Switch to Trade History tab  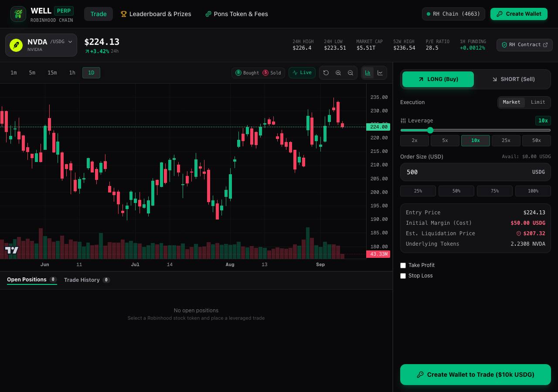pyautogui.click(x=87, y=280)
